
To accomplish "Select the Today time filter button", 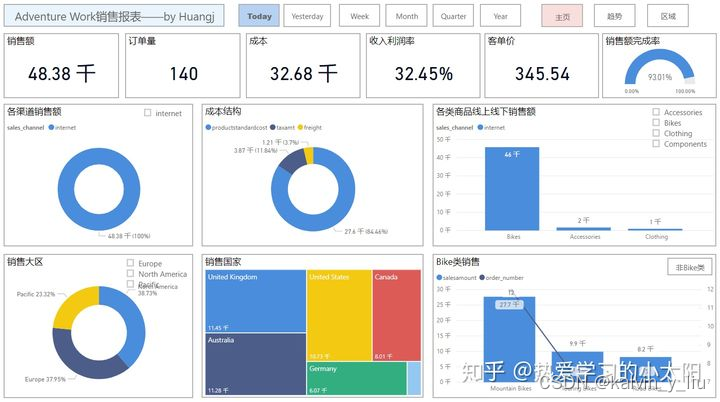I will pyautogui.click(x=259, y=16).
